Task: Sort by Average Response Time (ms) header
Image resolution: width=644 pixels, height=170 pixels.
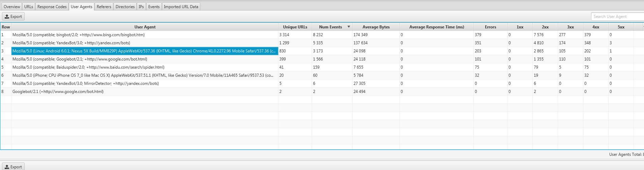Action: point(436,27)
